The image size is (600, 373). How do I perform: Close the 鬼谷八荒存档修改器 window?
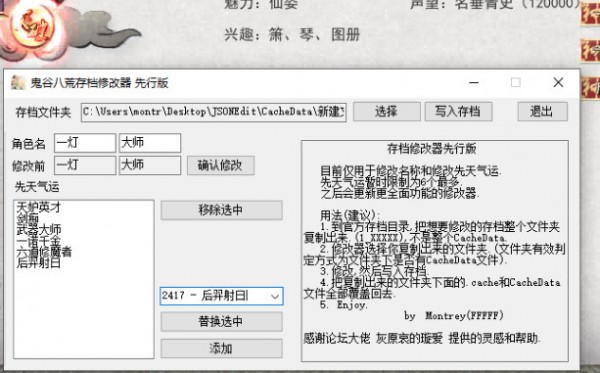click(x=558, y=83)
